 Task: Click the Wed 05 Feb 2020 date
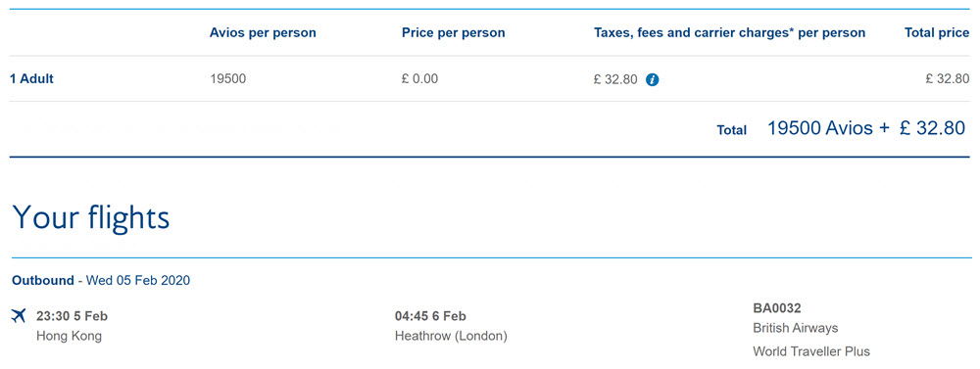click(x=138, y=280)
